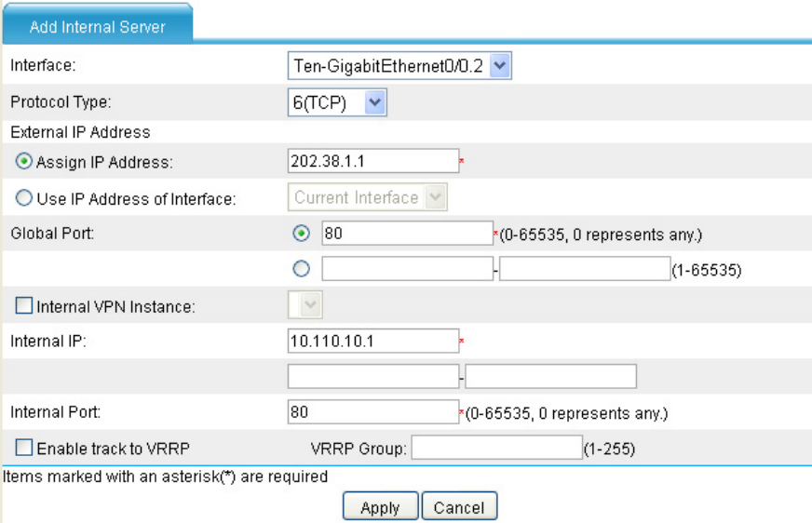
Task: Click the (1-65535) range hint text
Action: [x=707, y=270]
